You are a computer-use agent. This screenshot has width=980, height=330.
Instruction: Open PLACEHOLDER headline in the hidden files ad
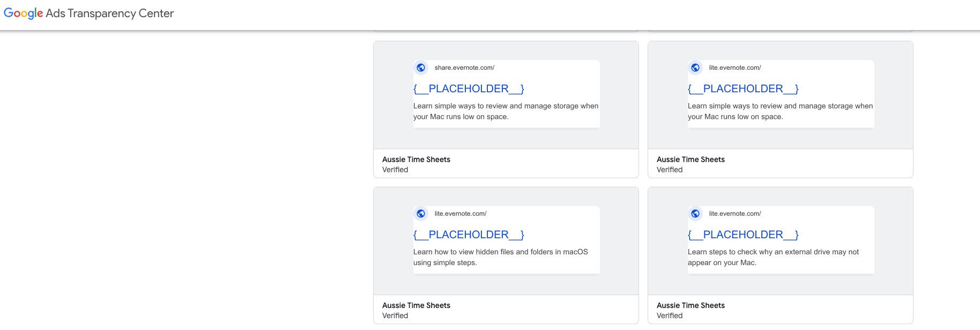coord(469,234)
